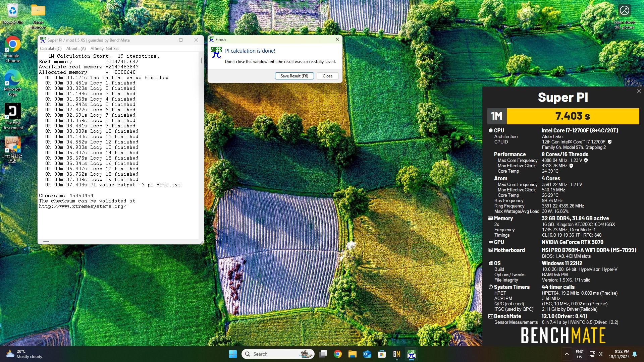Click the BENCHMATE logo at overlay bottom
Viewport: 644px width, 362px height.
point(563,335)
